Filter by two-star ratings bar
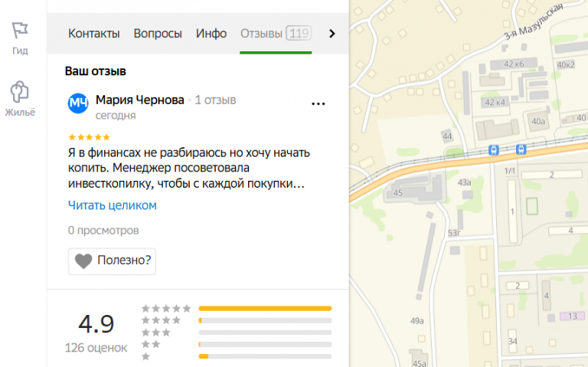Screen dimensions: 588x367 [x=265, y=345]
